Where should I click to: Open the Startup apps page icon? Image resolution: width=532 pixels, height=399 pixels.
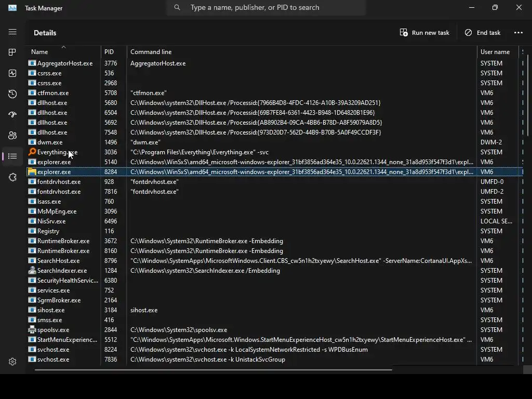[x=12, y=115]
